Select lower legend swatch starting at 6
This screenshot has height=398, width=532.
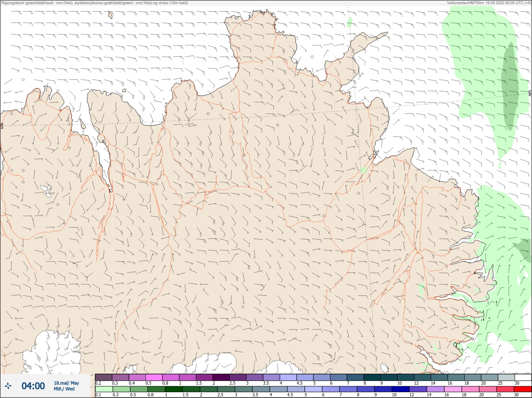point(331,389)
